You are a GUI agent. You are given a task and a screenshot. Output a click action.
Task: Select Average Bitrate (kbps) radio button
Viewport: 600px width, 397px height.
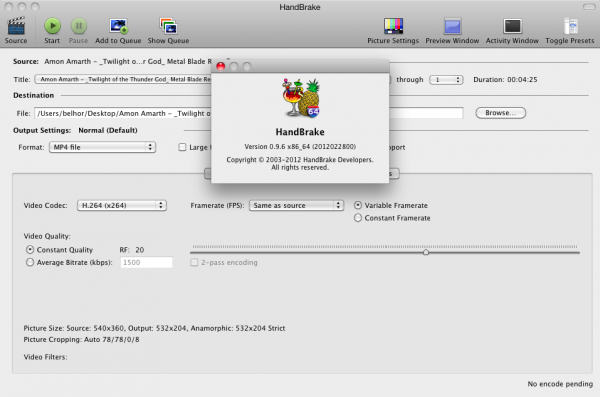pos(29,262)
